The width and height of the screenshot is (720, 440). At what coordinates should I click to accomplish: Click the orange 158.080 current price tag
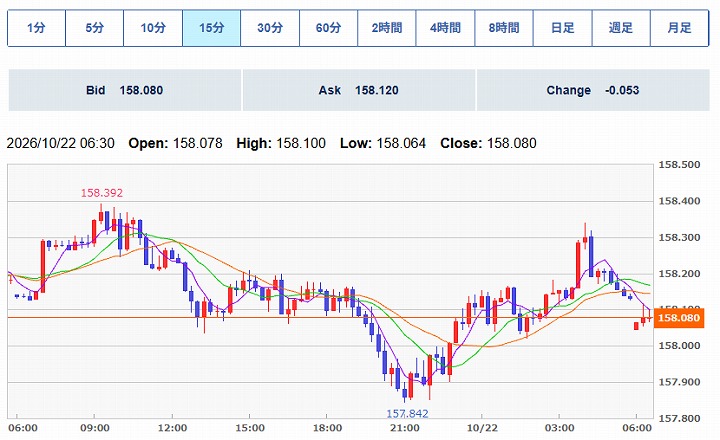[679, 318]
